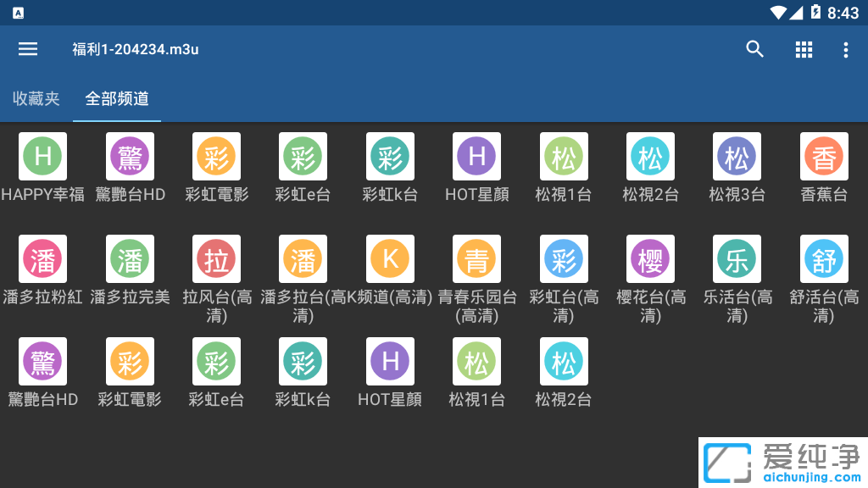Tap the search magnifier icon

[x=754, y=49]
